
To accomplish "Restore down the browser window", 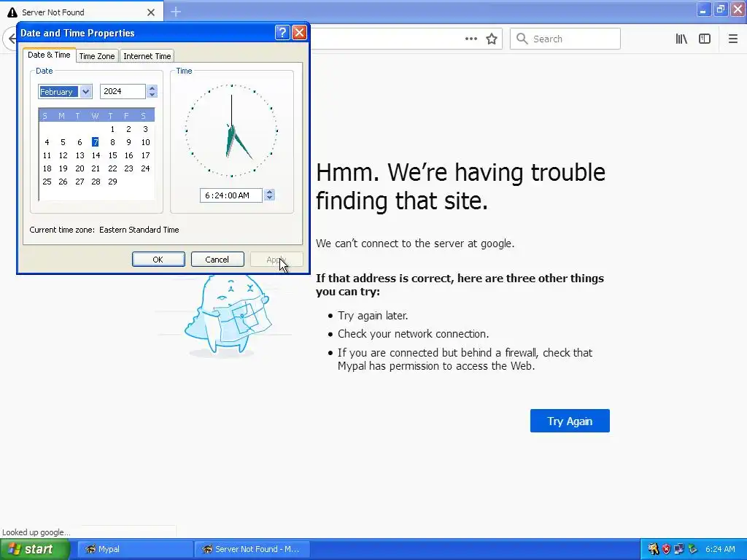I will tap(720, 9).
